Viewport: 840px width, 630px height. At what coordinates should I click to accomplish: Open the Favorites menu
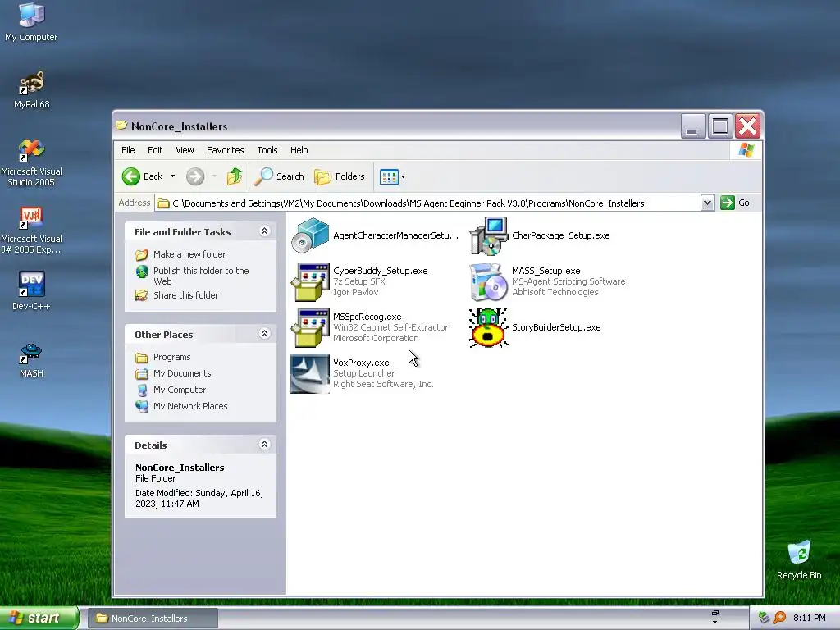tap(225, 150)
